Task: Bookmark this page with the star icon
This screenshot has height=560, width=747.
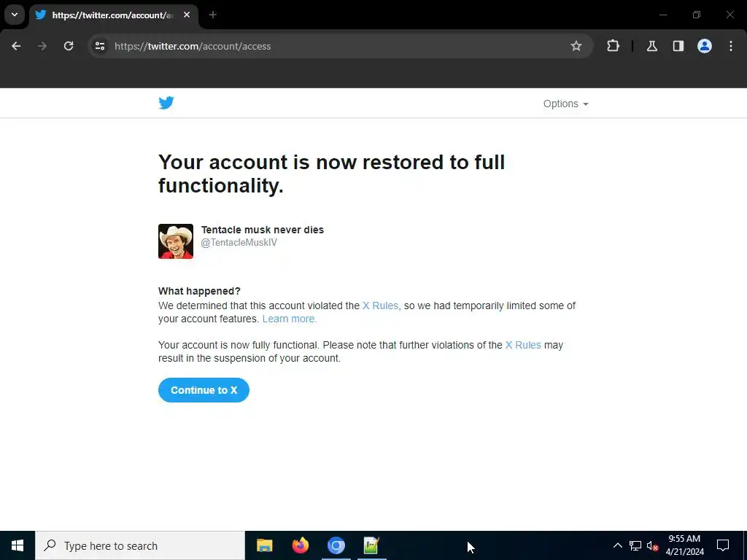Action: pos(576,46)
